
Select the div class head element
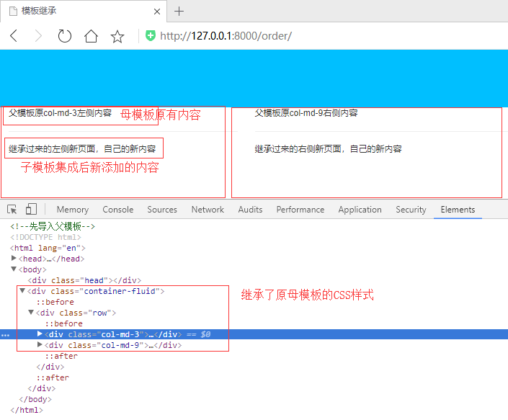point(84,280)
